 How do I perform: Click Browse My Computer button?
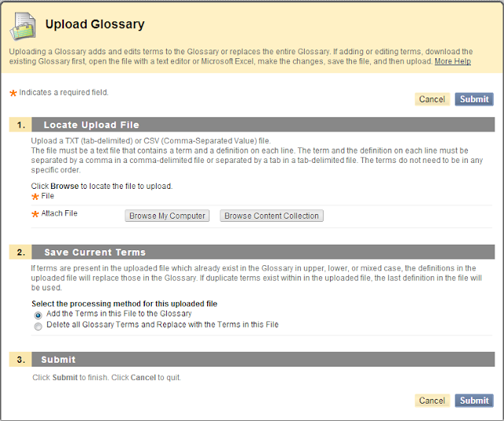pos(167,216)
